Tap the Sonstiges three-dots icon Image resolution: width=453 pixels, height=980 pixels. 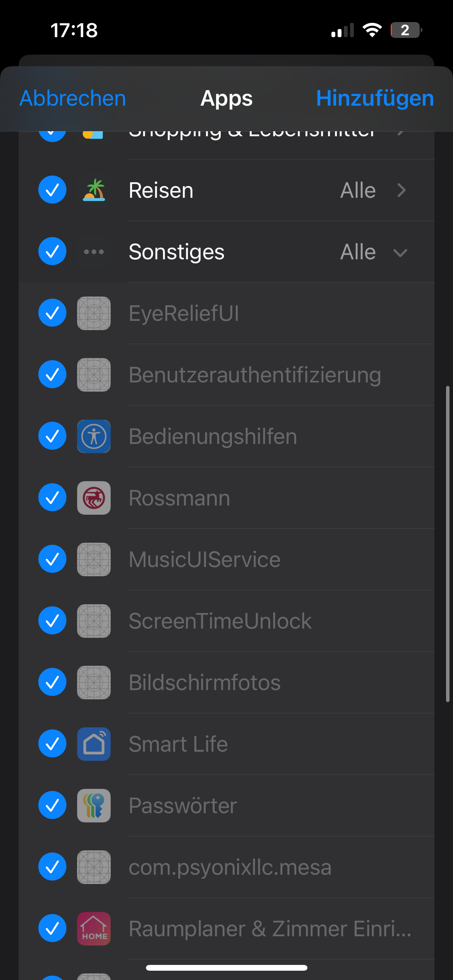[94, 252]
